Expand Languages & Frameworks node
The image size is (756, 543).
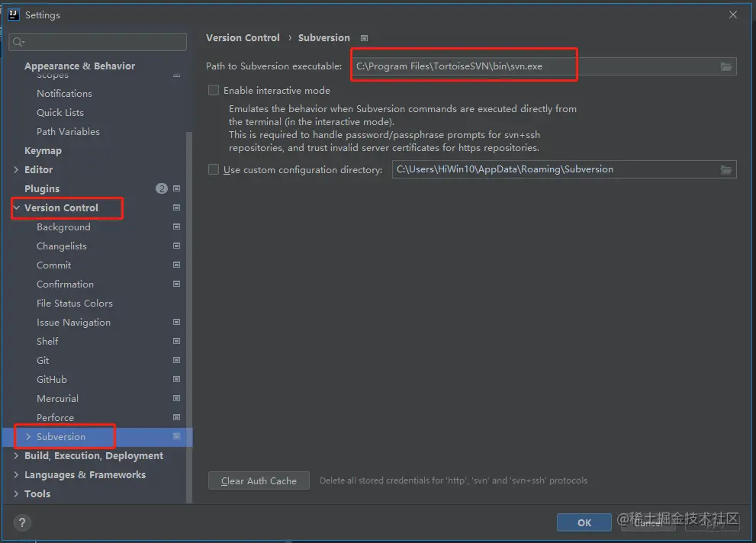pos(16,474)
